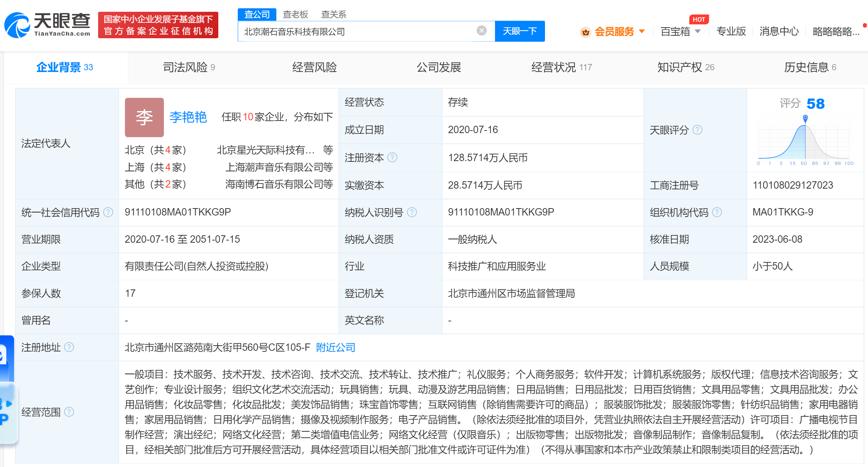Screen dimensions: 868x467
Task: Click the HOT badge above 百宝箱
Action: coord(699,19)
